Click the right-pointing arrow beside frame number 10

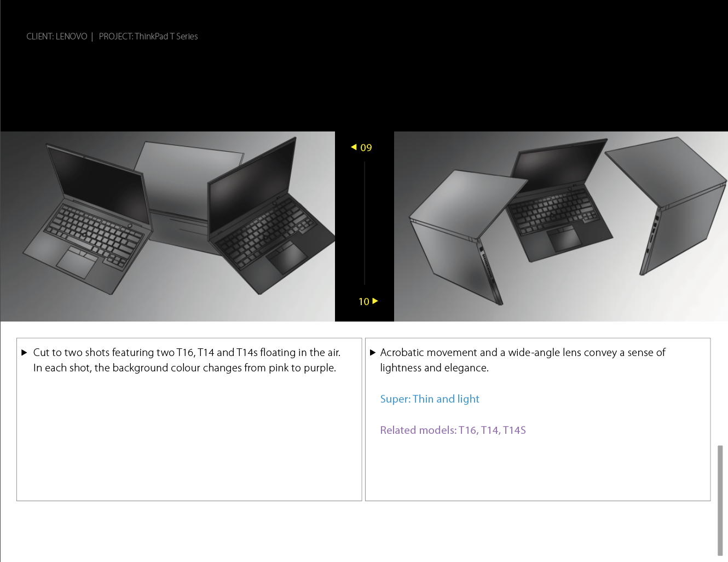tap(375, 301)
